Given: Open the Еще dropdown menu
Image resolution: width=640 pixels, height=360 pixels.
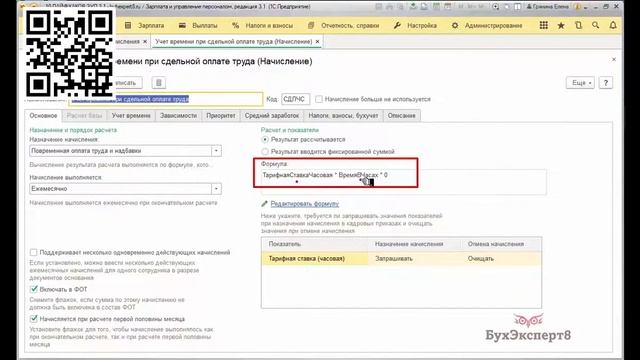Looking at the screenshot, I should tap(580, 83).
